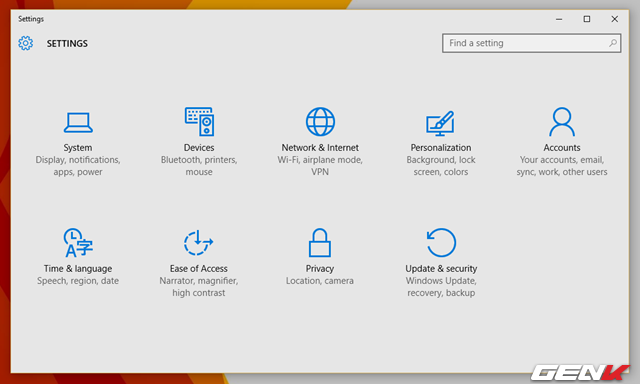Viewport: 640px width, 384px height.
Task: Focus the Find a setting search box
Action: pos(531,43)
